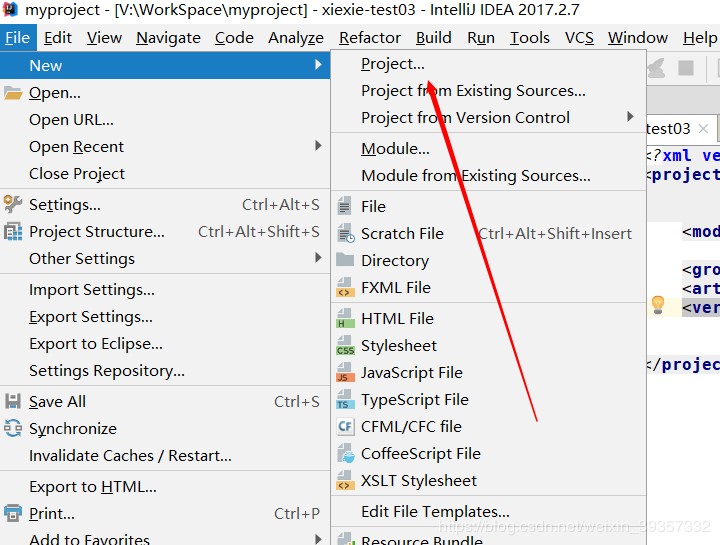Click the TypeScript File icon

click(x=345, y=399)
